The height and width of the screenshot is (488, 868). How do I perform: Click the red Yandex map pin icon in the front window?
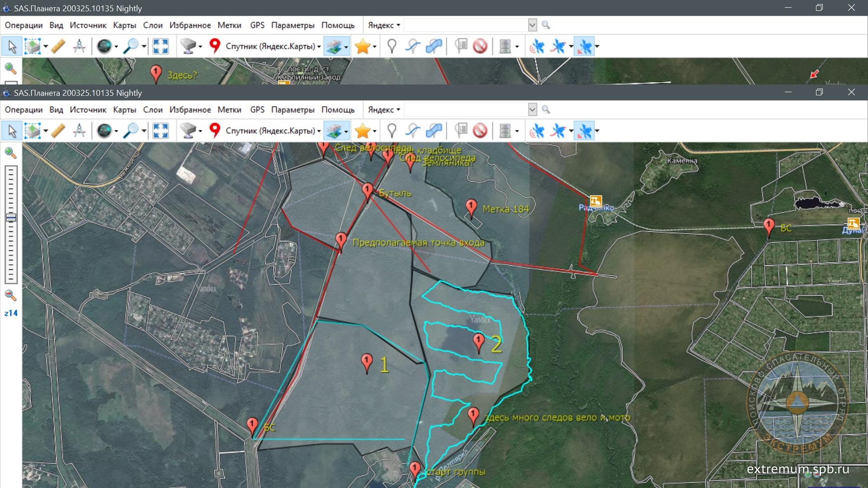[215, 131]
